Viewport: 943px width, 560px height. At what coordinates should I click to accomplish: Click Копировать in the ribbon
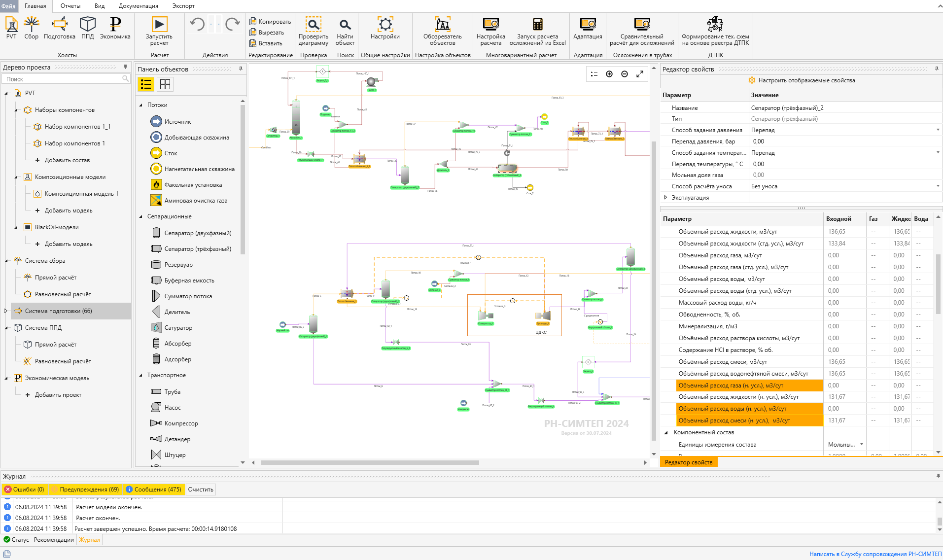click(270, 22)
